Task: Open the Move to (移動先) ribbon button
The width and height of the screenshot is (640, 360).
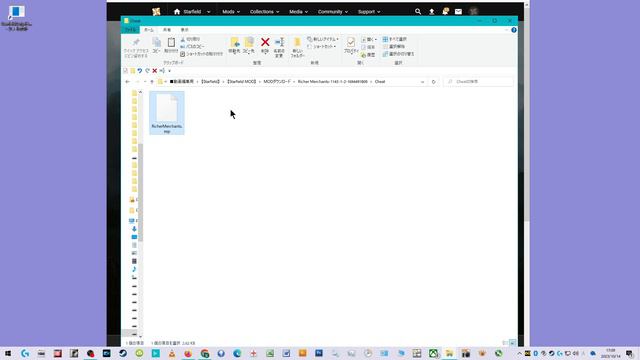Action: 234,45
